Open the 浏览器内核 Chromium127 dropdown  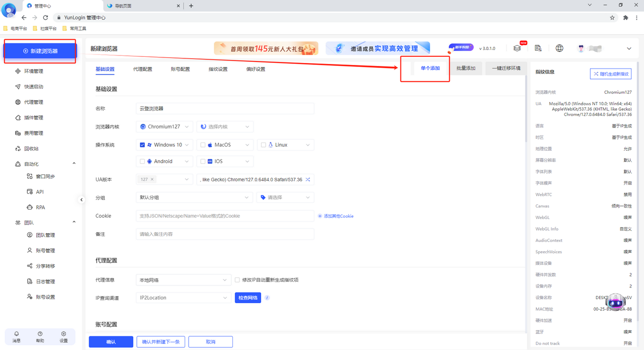click(x=164, y=126)
